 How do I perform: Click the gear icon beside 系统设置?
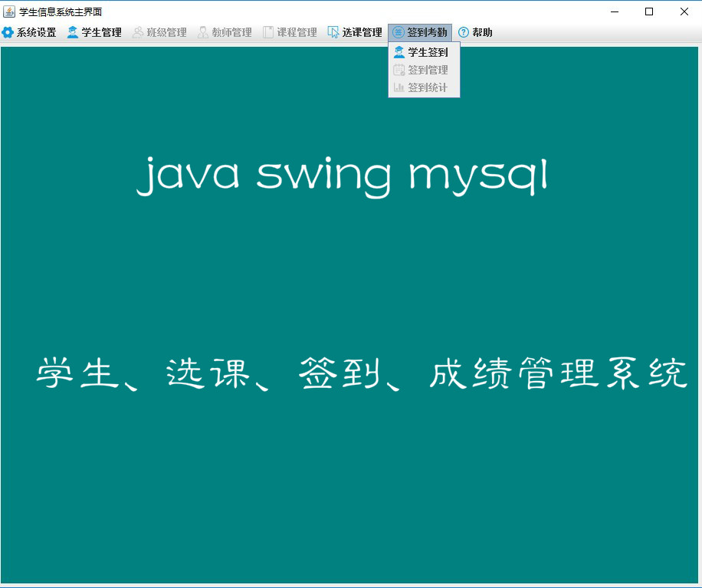click(8, 32)
